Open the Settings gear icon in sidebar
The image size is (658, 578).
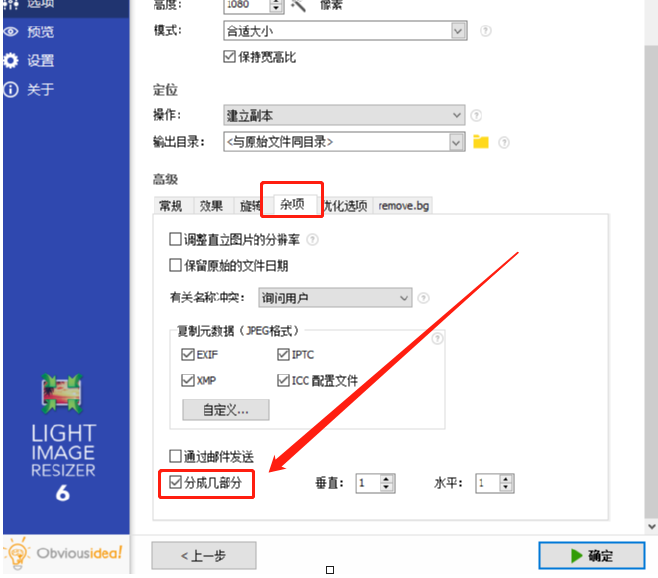[11, 61]
